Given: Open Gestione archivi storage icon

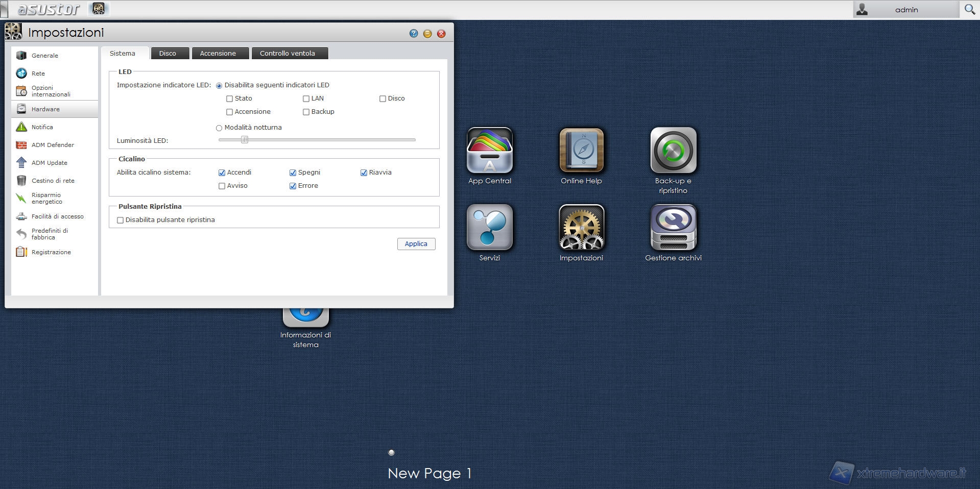Looking at the screenshot, I should 673,228.
